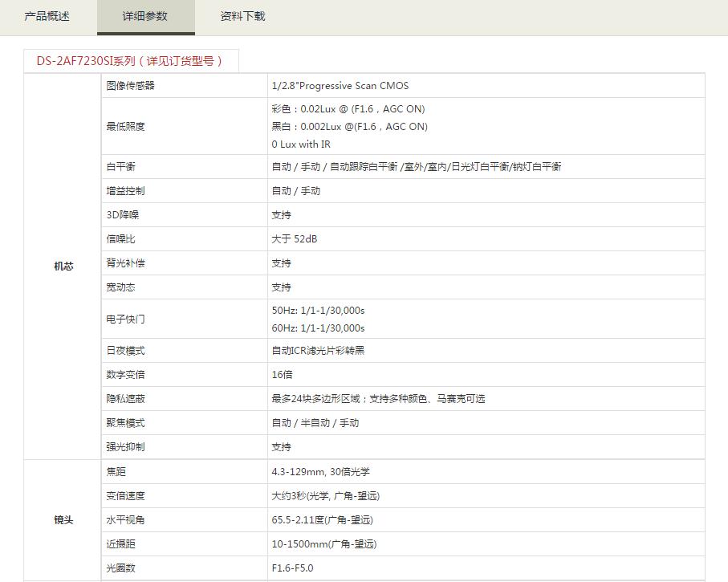Screen dimensions: 728x582
Task: Click the DS-2AF7230SI系列 series tab
Action: [130, 61]
